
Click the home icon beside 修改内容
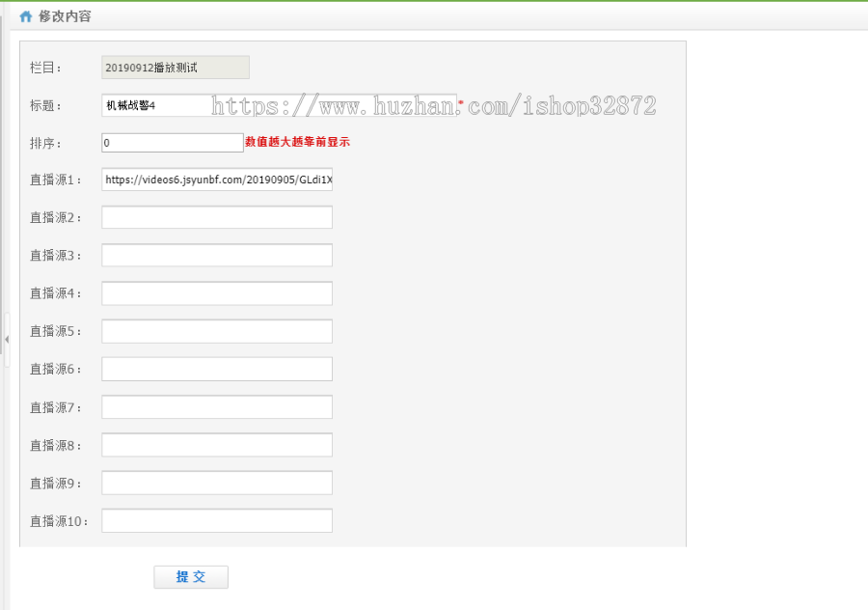26,16
